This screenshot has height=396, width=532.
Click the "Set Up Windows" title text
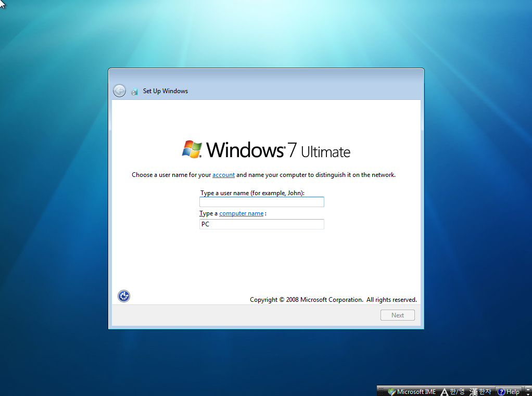tap(165, 91)
